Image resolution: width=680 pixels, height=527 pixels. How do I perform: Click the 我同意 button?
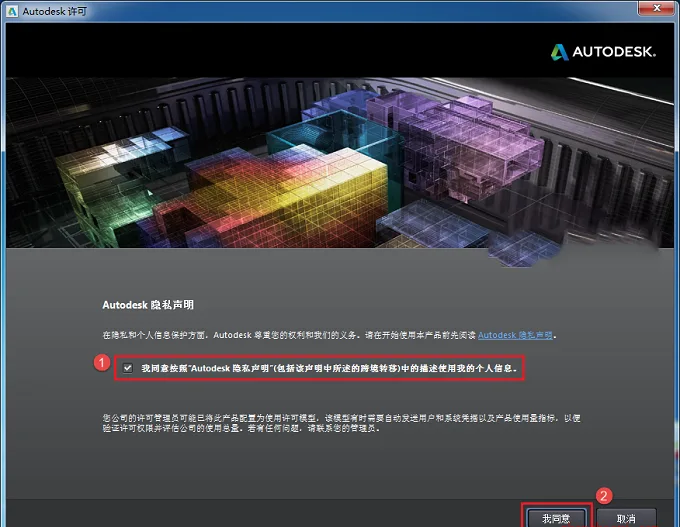556,518
